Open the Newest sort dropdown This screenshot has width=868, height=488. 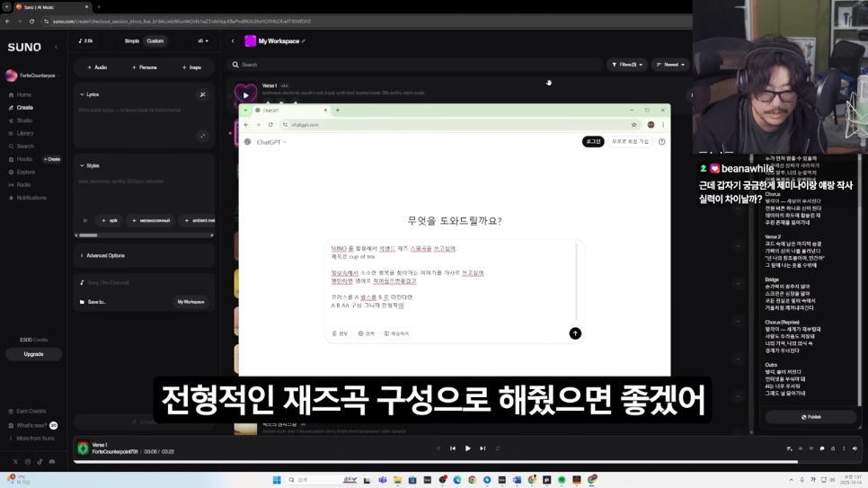(670, 65)
